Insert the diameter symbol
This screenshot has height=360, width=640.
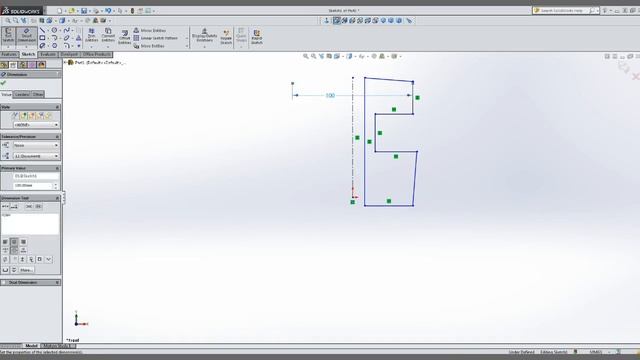[5, 259]
